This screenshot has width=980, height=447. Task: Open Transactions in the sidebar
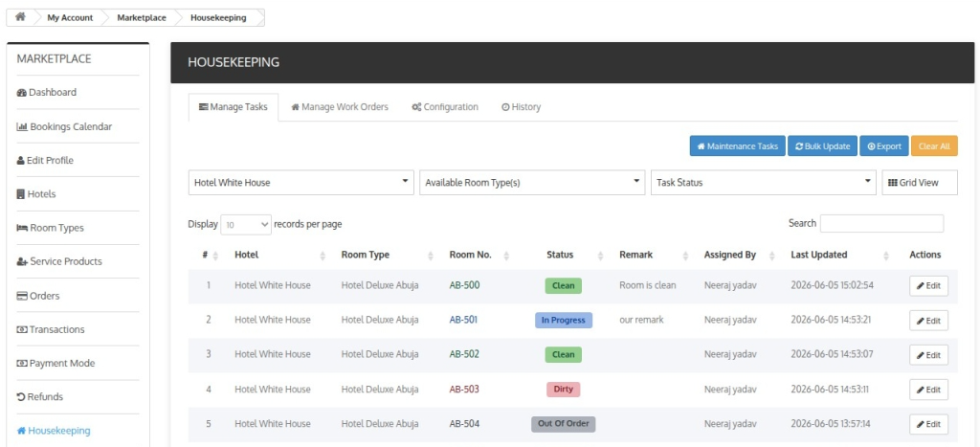tap(50, 329)
